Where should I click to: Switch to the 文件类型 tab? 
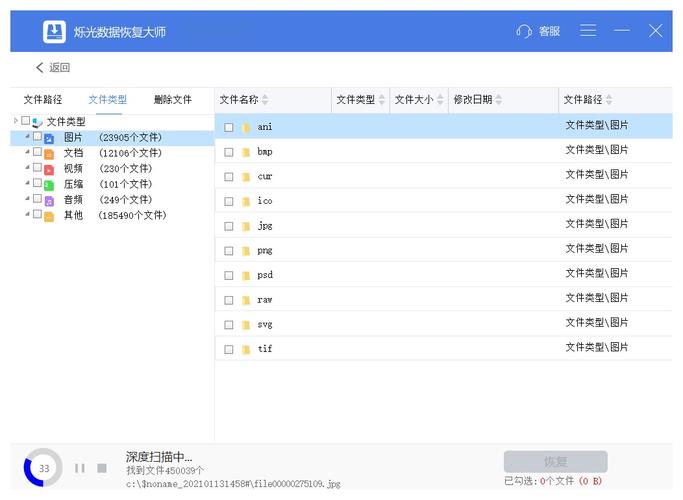(x=108, y=100)
